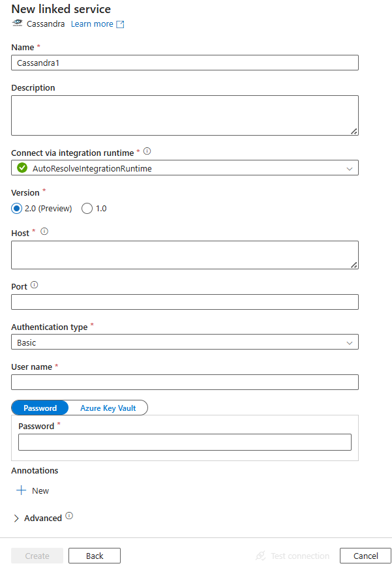Select the Password tab
This screenshot has width=392, height=570.
click(x=40, y=408)
